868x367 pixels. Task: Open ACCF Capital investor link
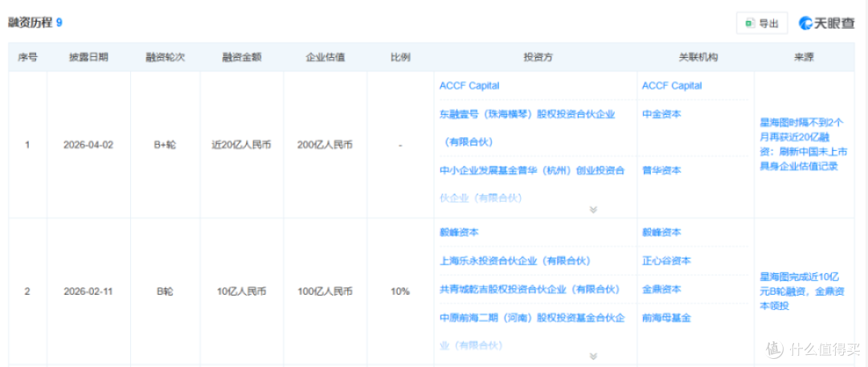click(x=469, y=86)
